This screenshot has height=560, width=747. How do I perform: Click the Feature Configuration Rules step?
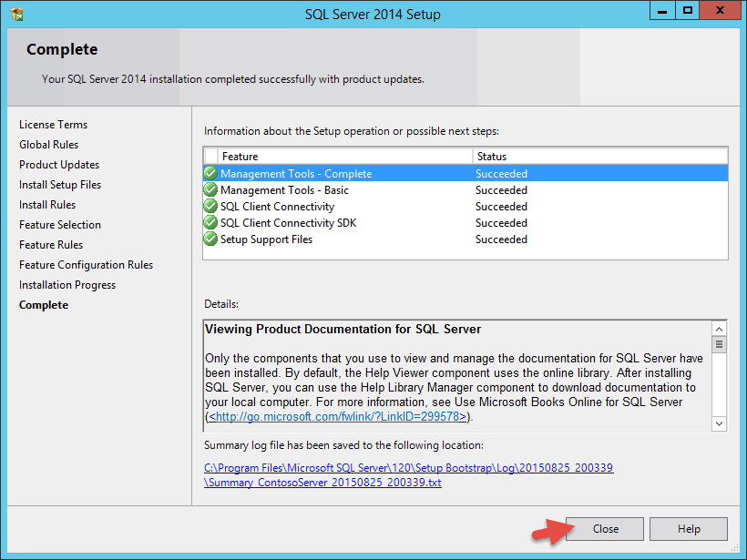87,265
